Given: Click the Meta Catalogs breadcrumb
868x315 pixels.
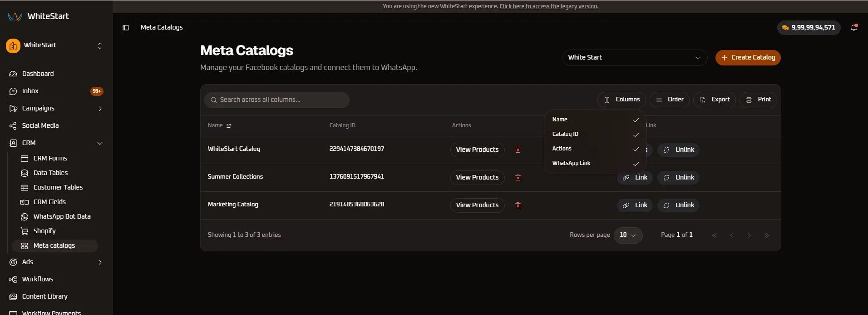Looking at the screenshot, I should tap(162, 28).
